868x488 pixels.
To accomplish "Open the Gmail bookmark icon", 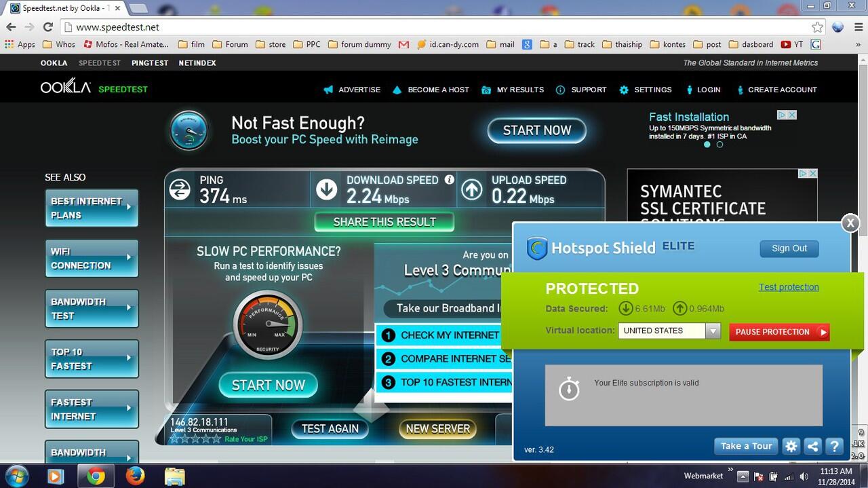I will [404, 44].
